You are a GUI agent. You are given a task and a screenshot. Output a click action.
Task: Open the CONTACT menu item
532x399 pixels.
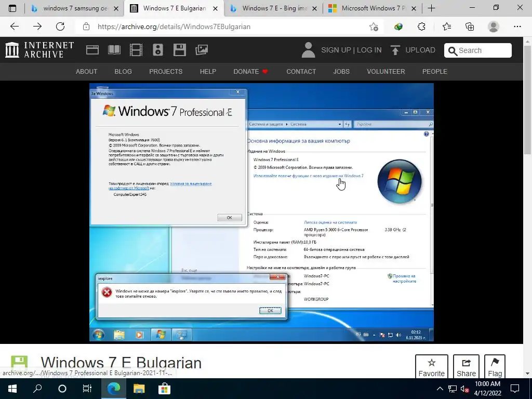[301, 72]
